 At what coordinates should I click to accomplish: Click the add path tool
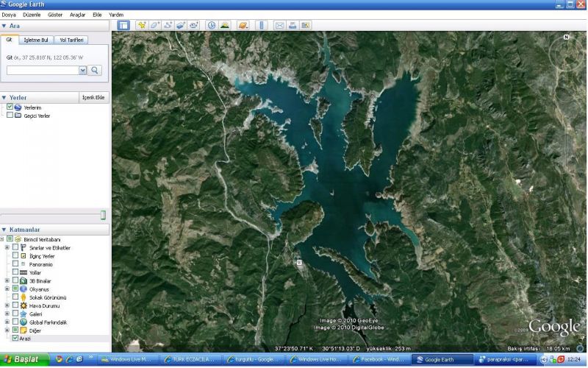tap(168, 25)
